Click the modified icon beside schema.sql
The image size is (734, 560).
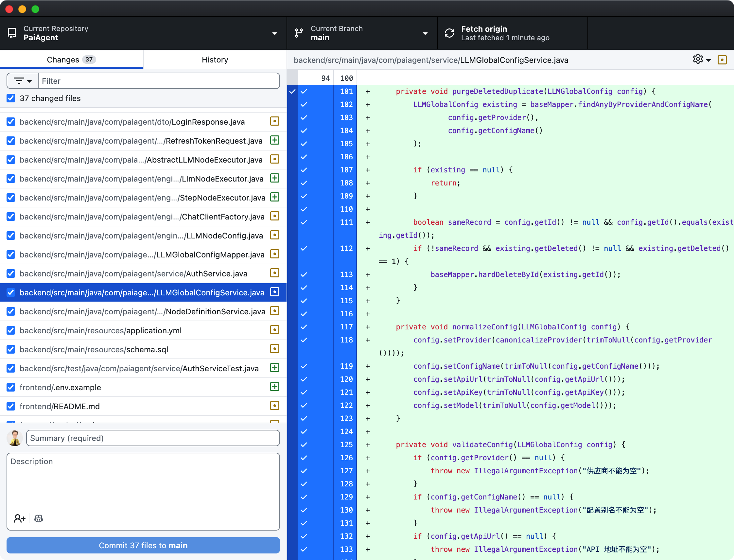click(x=274, y=349)
